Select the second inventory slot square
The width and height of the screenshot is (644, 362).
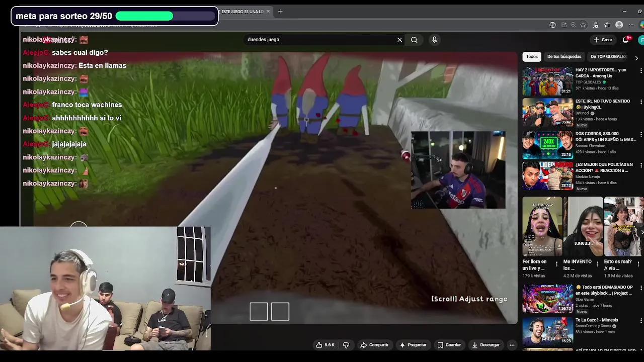click(280, 312)
